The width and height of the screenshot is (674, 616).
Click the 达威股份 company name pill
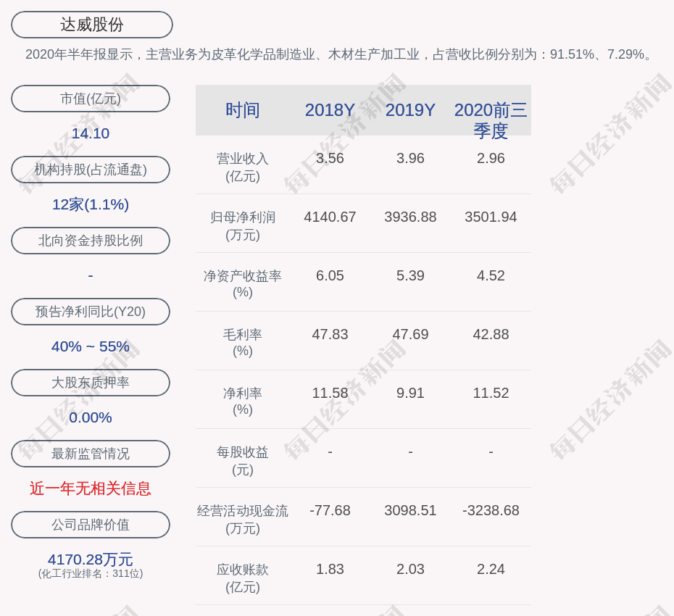[x=92, y=25]
